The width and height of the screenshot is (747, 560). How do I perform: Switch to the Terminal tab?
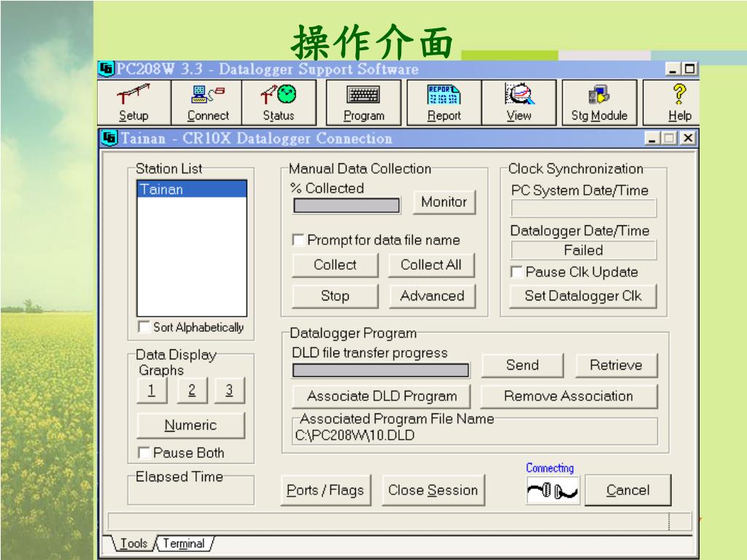pyautogui.click(x=184, y=543)
